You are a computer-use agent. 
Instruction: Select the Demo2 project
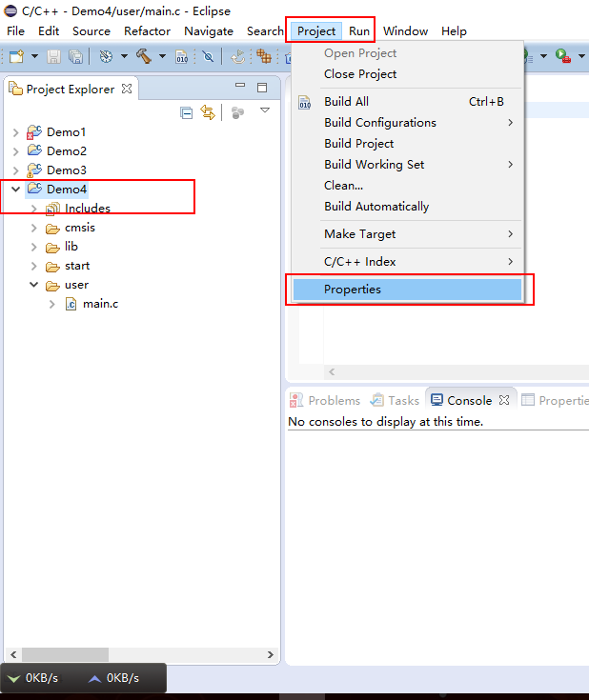point(67,151)
